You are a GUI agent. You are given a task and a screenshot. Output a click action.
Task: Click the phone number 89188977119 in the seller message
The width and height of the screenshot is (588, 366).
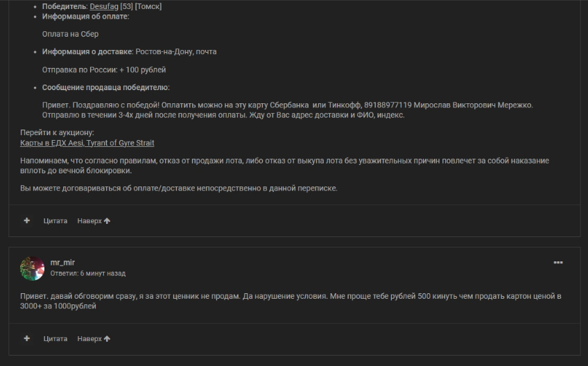click(384, 105)
